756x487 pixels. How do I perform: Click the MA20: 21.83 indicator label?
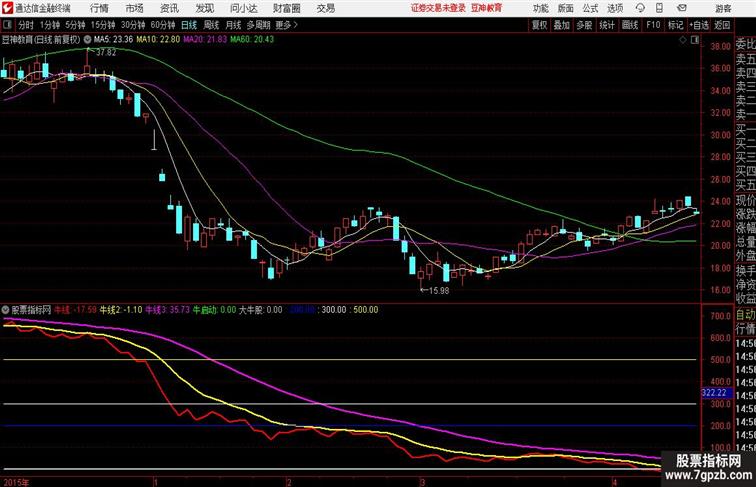[x=205, y=40]
